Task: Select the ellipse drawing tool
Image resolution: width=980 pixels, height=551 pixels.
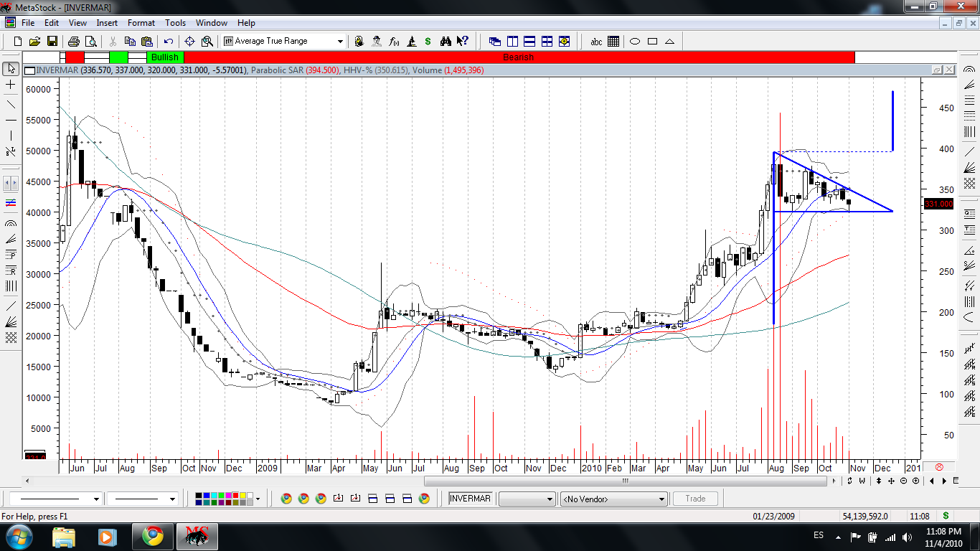Action: click(x=635, y=42)
